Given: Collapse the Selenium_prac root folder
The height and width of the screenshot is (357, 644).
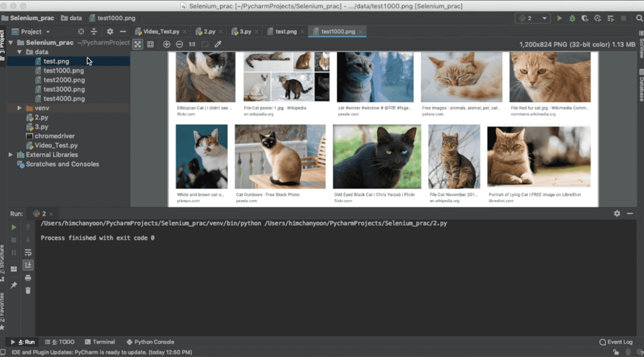Looking at the screenshot, I should click(11, 42).
